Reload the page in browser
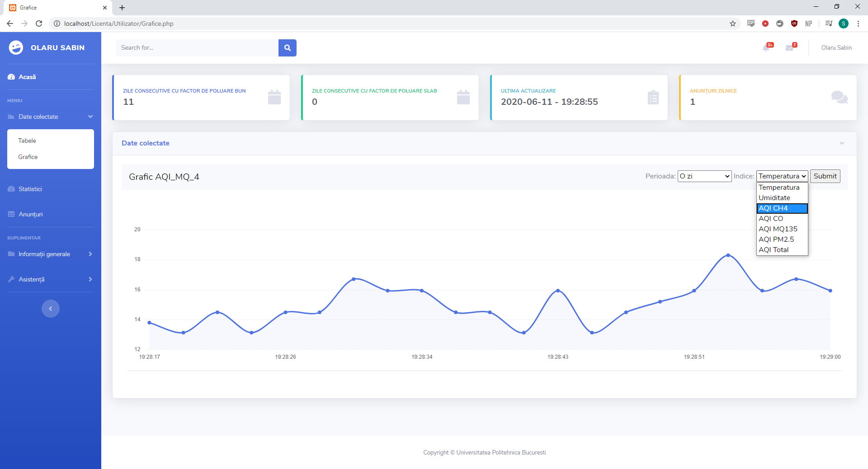The image size is (868, 469). tap(39, 23)
